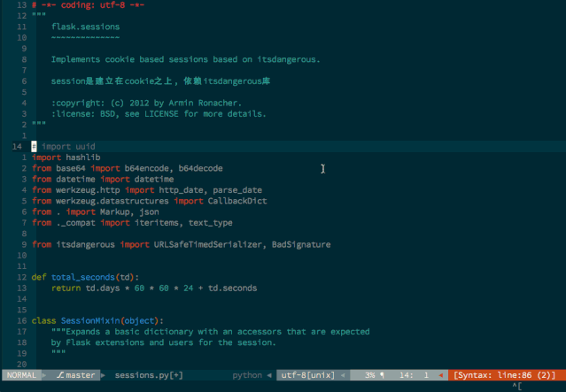Click the 14: 1 cursor position readout

click(x=414, y=375)
